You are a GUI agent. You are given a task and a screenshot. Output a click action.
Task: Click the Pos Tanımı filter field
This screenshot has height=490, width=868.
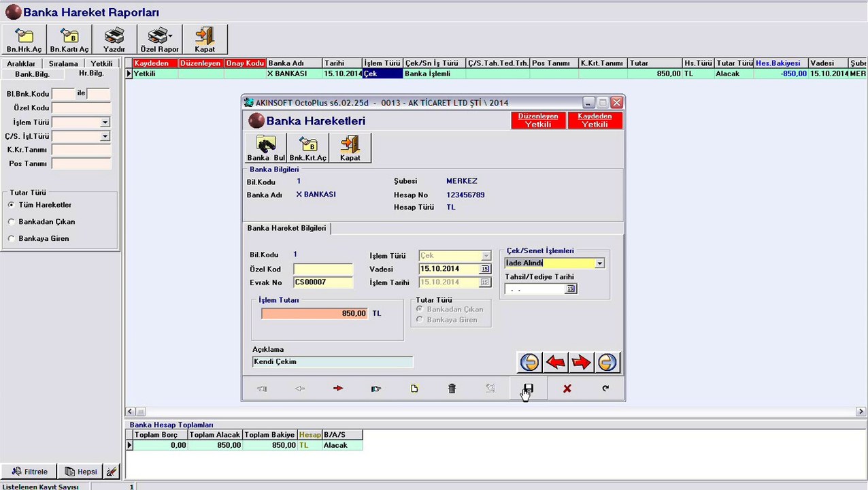click(81, 164)
